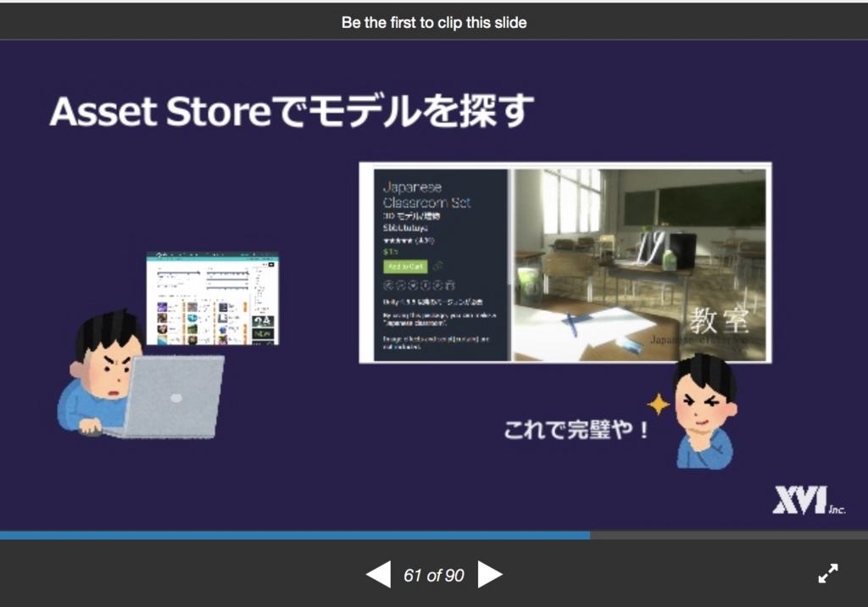Advance to the next slide arrow
Image resolution: width=868 pixels, height=607 pixels.
490,574
